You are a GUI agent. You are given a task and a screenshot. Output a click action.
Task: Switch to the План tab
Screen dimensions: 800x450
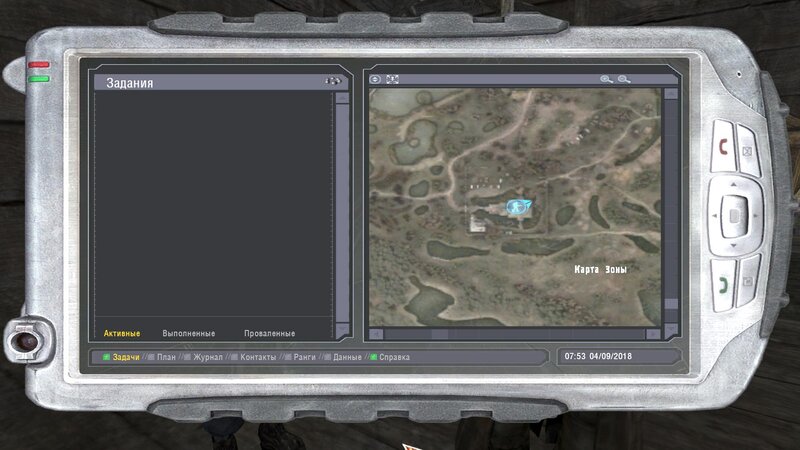(x=166, y=357)
